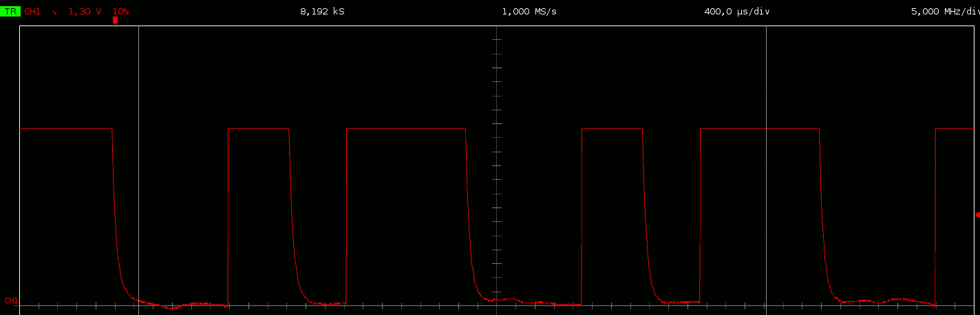Click the green TR trigger status indicator

point(10,12)
